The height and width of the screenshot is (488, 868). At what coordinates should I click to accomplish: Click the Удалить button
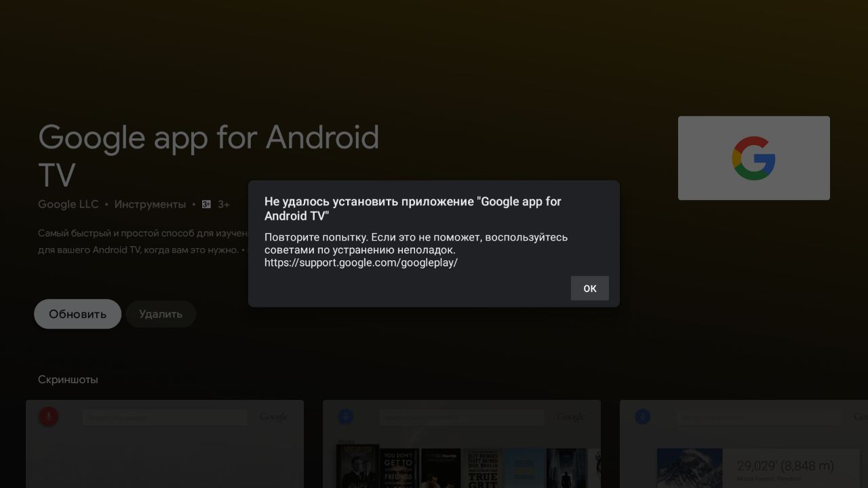(x=161, y=314)
